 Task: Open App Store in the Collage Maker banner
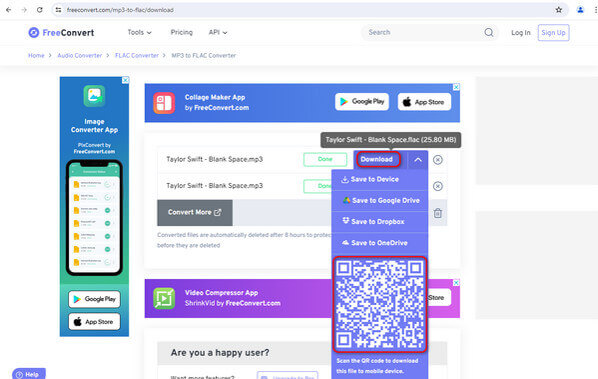click(424, 102)
